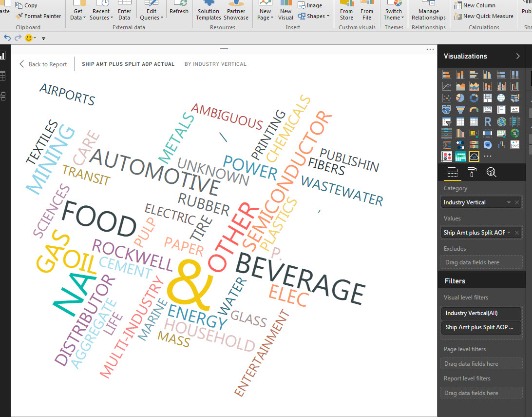Expand Industry Vertical(All) filter card
This screenshot has height=417, width=532.
481,313
